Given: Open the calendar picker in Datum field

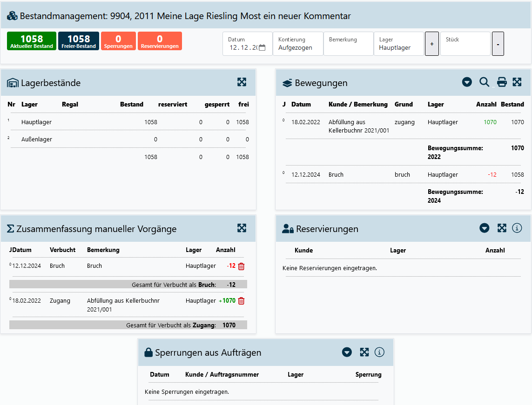Looking at the screenshot, I should tap(262, 47).
